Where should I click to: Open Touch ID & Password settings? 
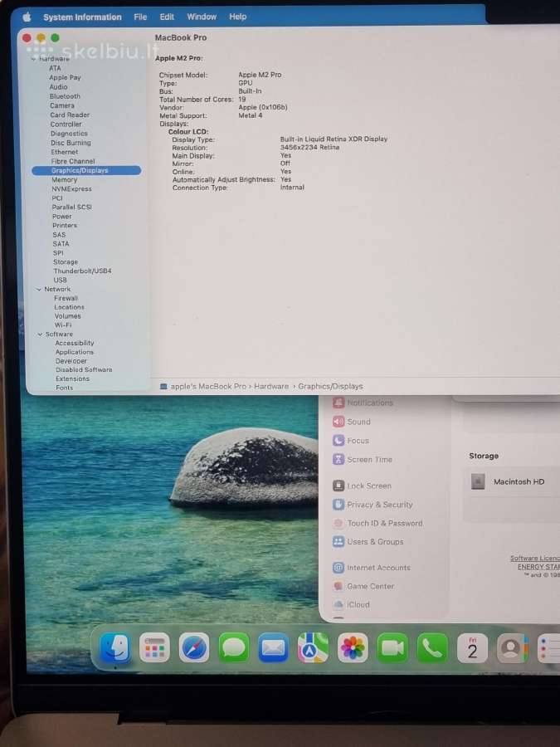pos(377,523)
